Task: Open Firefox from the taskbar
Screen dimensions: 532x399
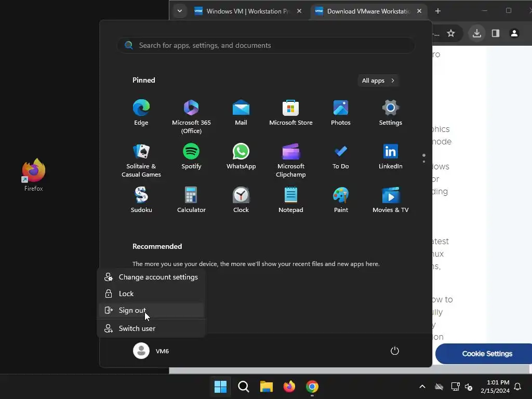Action: click(x=289, y=387)
